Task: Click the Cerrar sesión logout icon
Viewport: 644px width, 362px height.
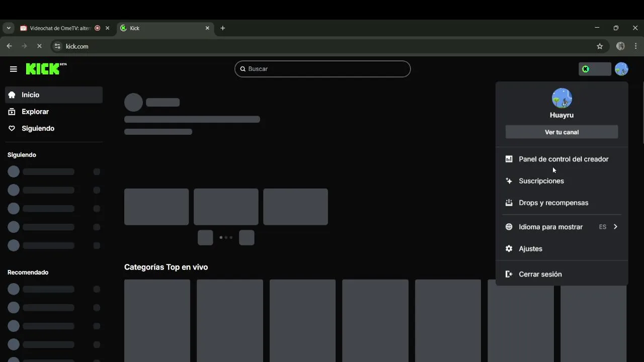Action: [x=509, y=274]
